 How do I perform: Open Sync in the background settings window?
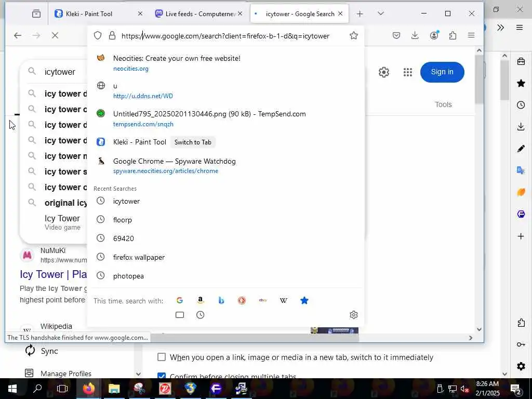42,351
